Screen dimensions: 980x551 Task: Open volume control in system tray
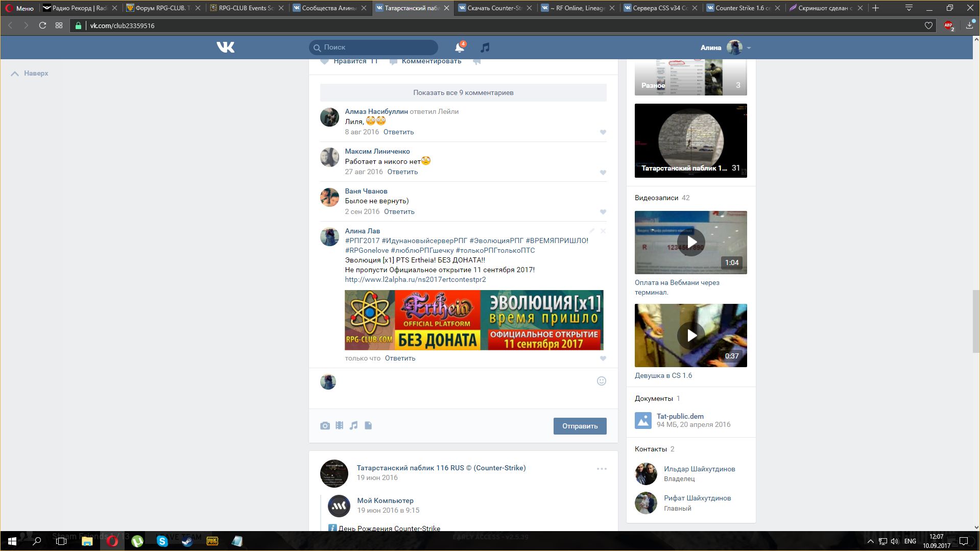[894, 541]
